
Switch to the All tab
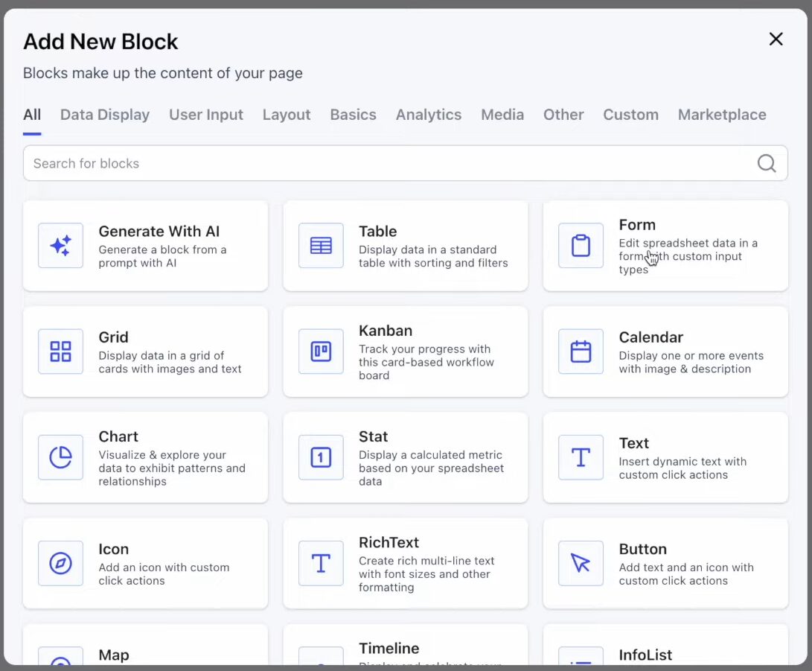coord(32,115)
